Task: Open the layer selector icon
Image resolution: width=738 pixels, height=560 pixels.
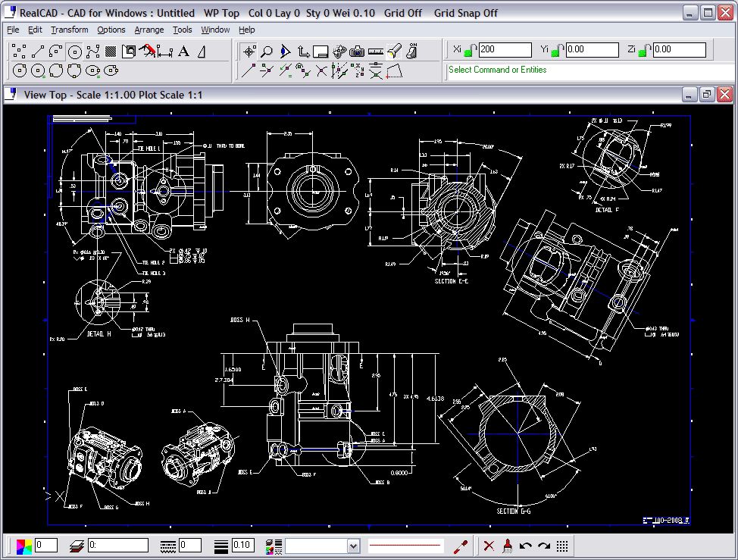Action: click(76, 546)
